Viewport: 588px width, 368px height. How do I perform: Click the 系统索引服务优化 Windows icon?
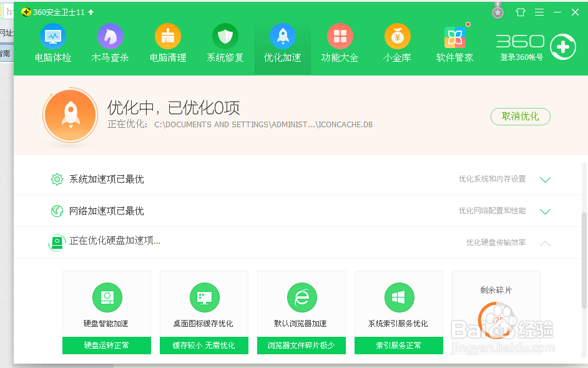(x=399, y=298)
